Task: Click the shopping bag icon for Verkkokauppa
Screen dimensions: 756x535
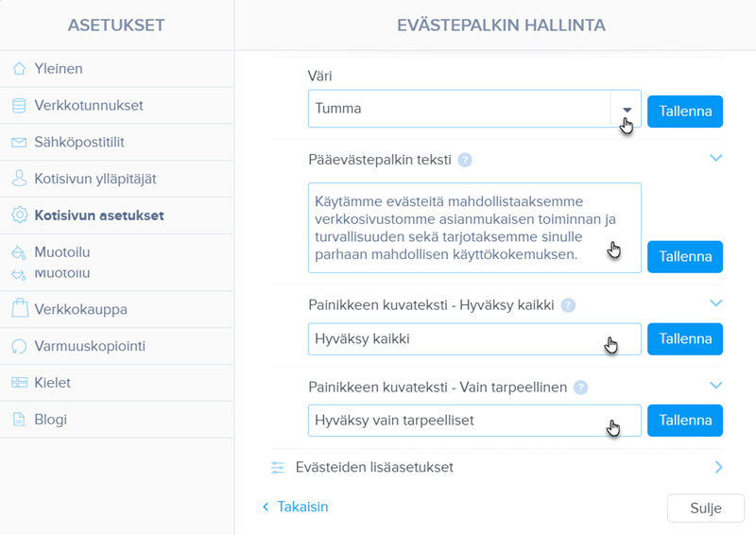Action: click(x=19, y=309)
